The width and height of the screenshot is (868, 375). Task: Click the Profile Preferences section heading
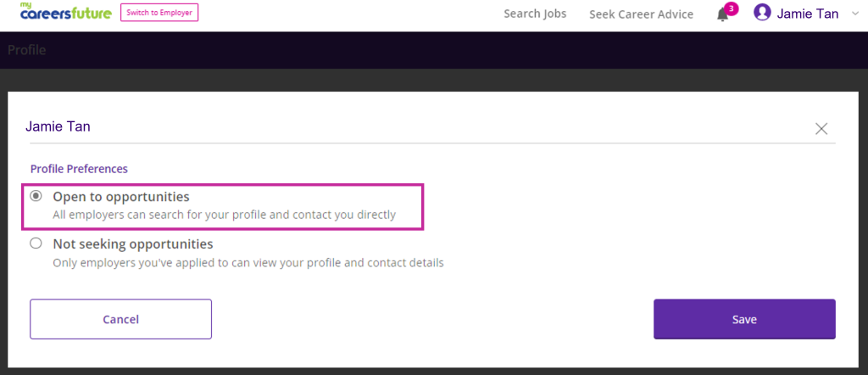pyautogui.click(x=79, y=169)
